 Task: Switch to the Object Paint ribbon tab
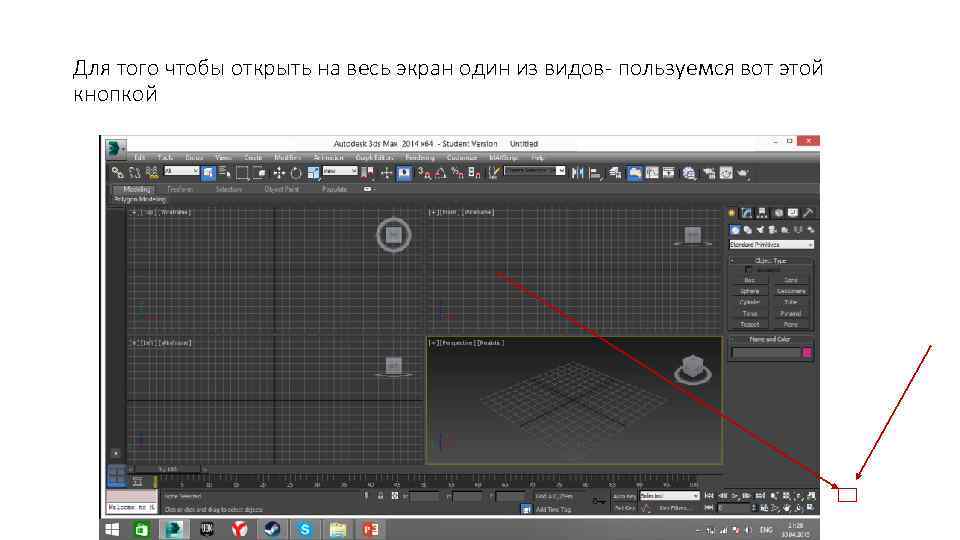coord(282,189)
